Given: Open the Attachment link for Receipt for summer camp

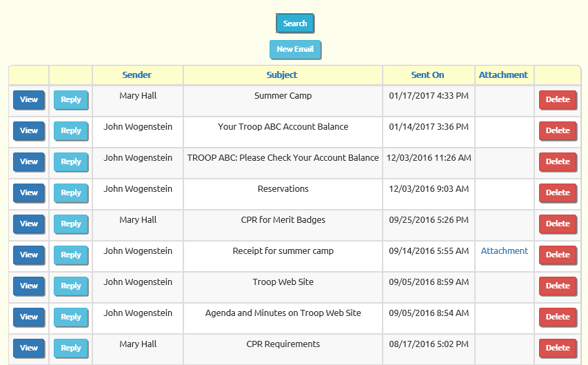Looking at the screenshot, I should pos(505,251).
